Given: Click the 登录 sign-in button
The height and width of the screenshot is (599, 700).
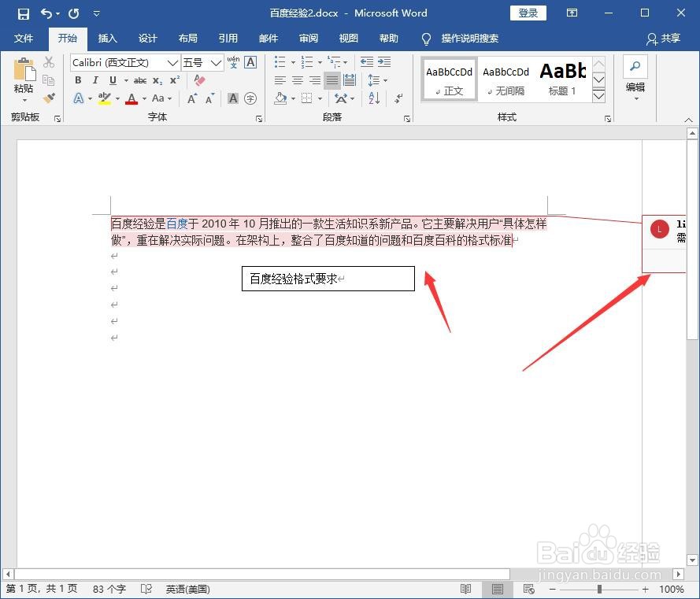Looking at the screenshot, I should tap(528, 13).
